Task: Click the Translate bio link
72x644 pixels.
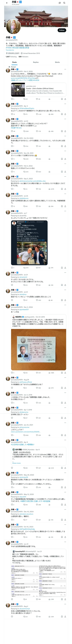Action: point(10,50)
